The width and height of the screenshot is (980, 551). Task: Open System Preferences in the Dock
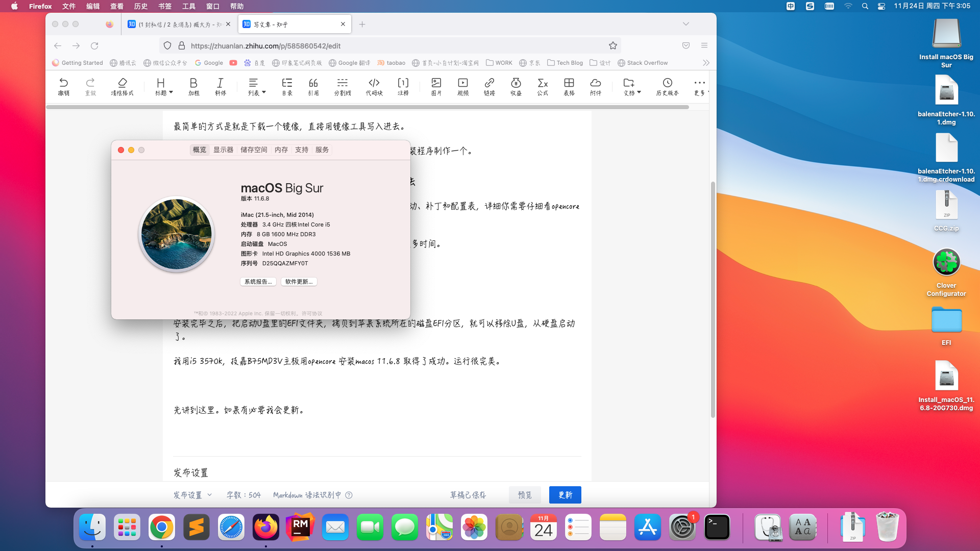pos(682,527)
